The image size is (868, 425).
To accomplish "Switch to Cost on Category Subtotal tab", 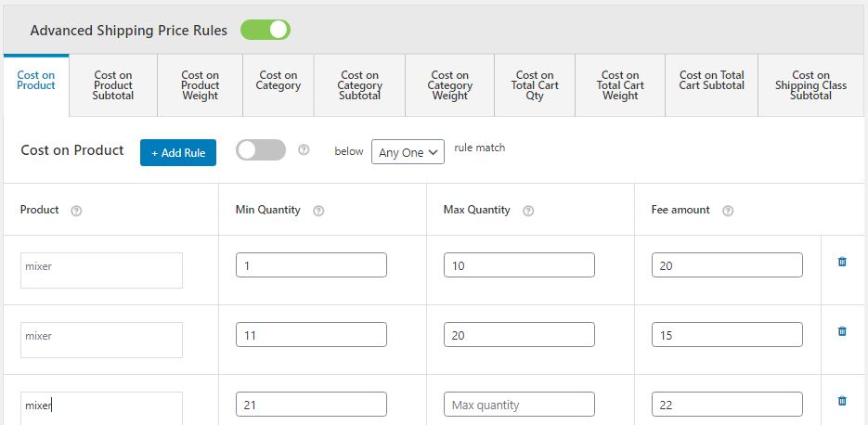I will (x=360, y=85).
